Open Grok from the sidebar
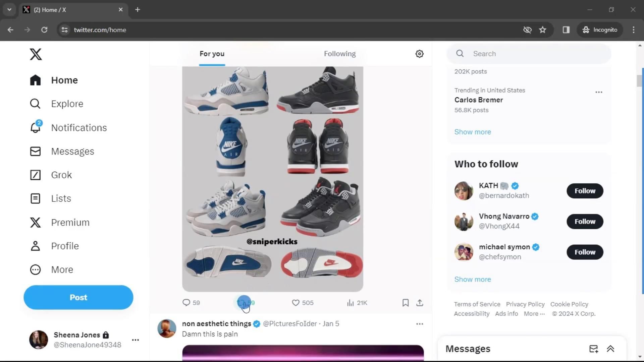644x362 pixels. pyautogui.click(x=61, y=175)
